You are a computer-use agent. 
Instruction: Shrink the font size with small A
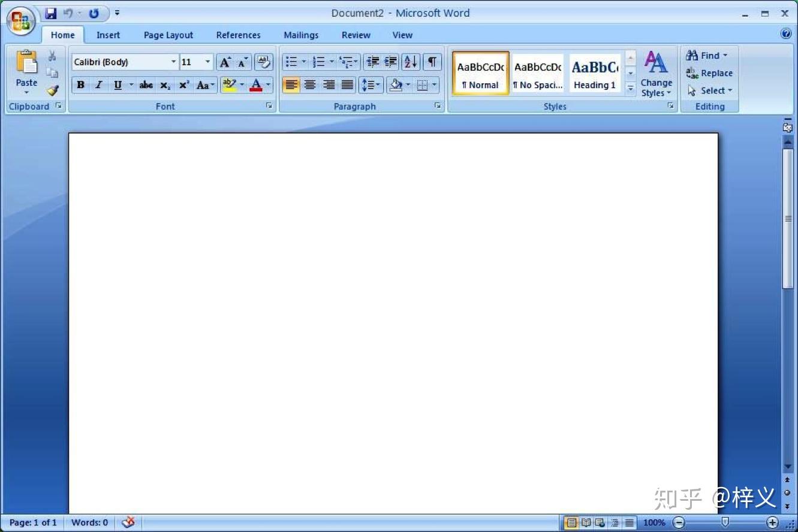tap(242, 62)
